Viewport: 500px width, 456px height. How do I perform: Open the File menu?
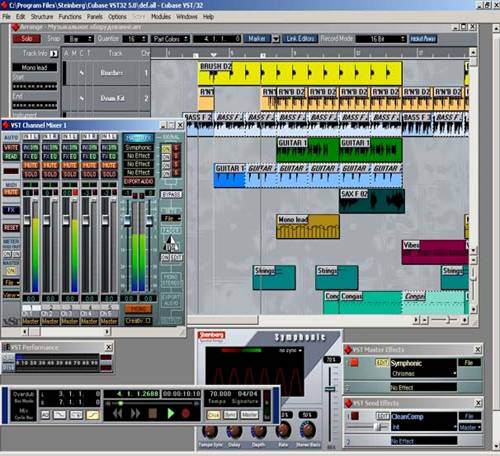[6, 16]
